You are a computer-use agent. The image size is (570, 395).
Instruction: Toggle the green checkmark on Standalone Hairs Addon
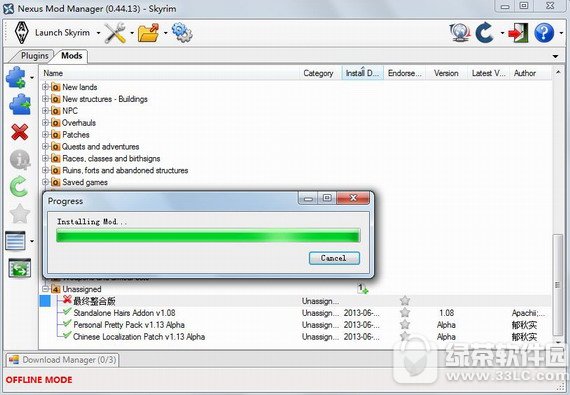pyautogui.click(x=67, y=312)
